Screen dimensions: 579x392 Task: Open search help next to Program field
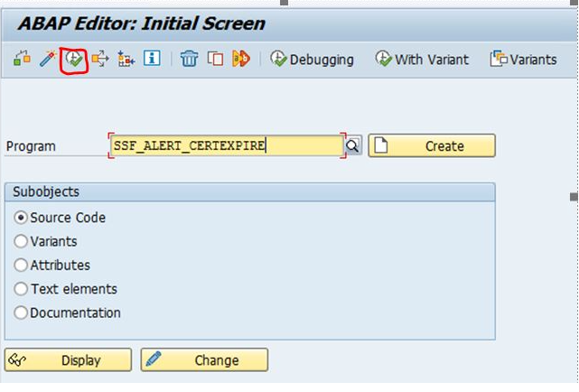pyautogui.click(x=353, y=145)
